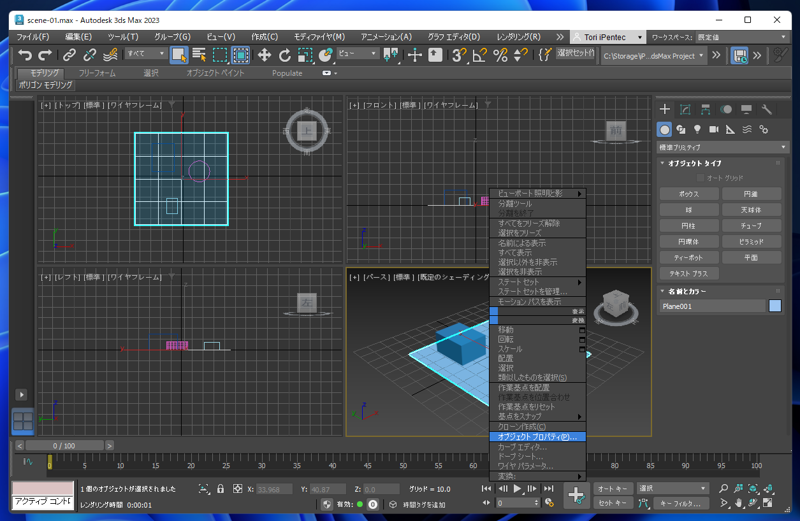The width and height of the screenshot is (800, 521).
Task: Click the Undo arrow in the toolbar
Action: [25, 55]
